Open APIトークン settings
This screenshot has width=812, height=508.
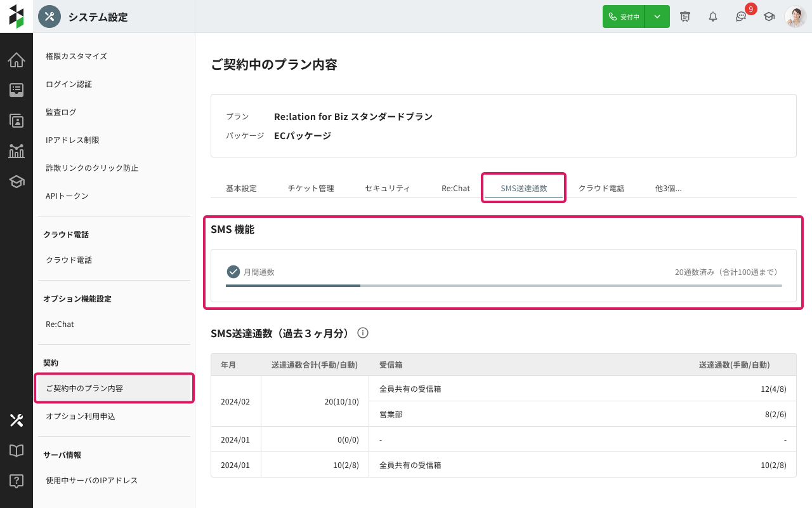coord(114,196)
